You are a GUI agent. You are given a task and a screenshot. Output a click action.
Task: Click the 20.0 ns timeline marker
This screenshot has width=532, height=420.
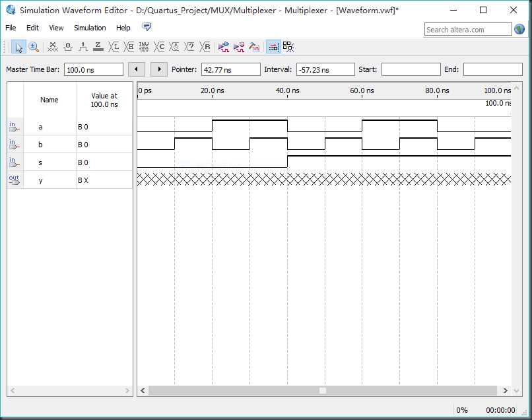(x=212, y=90)
